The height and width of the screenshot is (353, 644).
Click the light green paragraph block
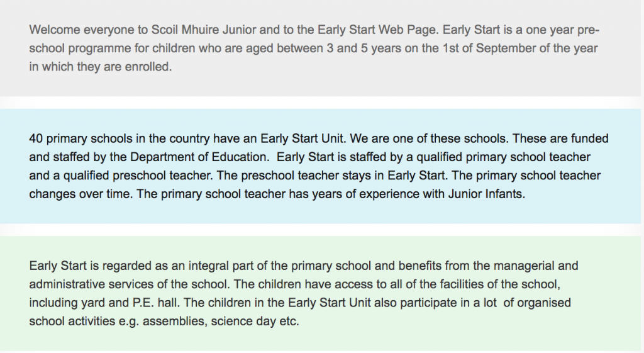coord(320,294)
